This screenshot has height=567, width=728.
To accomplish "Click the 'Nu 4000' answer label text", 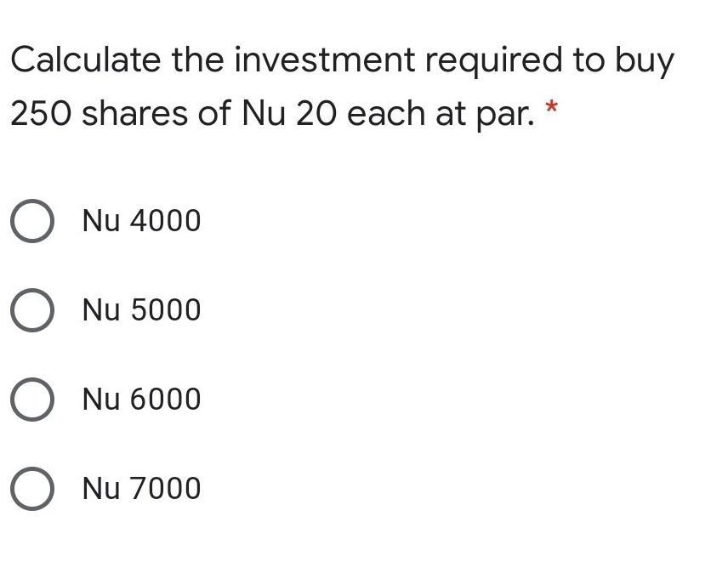I will tap(142, 220).
